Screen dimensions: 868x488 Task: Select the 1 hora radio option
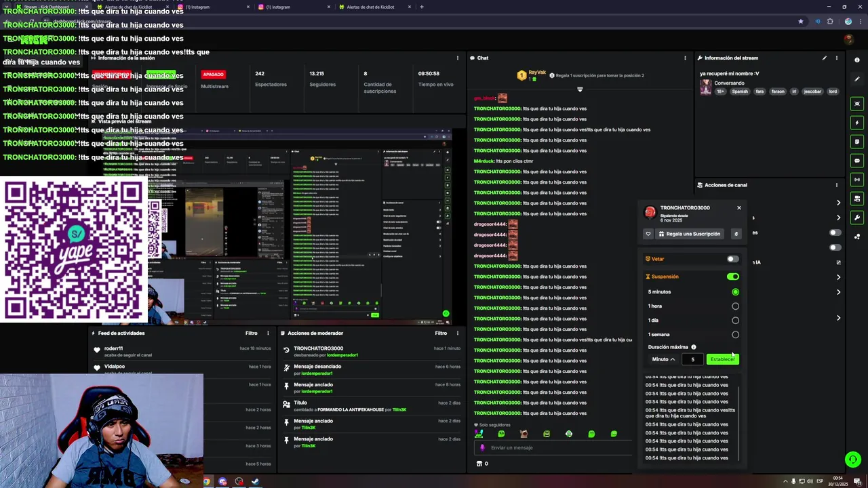point(735,306)
